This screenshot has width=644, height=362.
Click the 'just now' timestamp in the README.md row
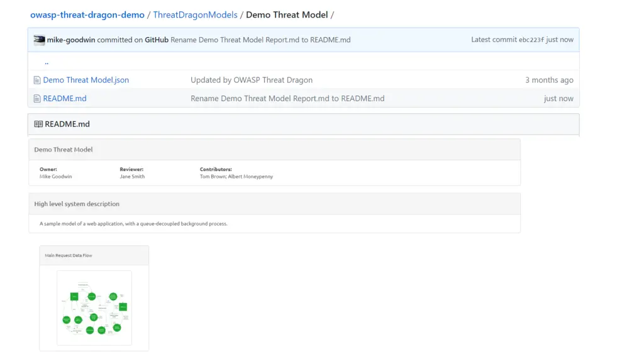(x=558, y=99)
